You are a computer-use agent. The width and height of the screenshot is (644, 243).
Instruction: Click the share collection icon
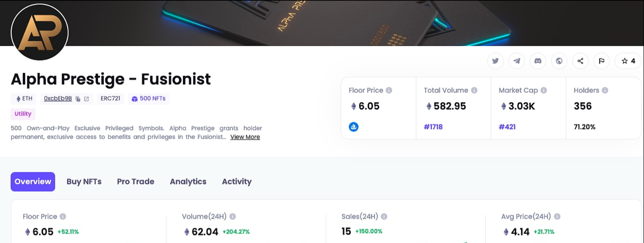580,61
